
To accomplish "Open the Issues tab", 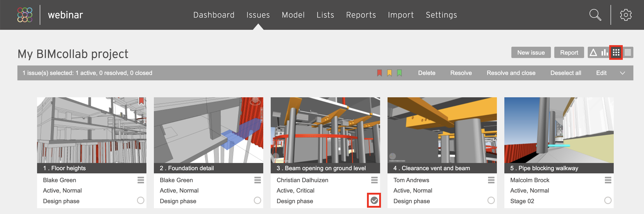I will click(x=258, y=15).
